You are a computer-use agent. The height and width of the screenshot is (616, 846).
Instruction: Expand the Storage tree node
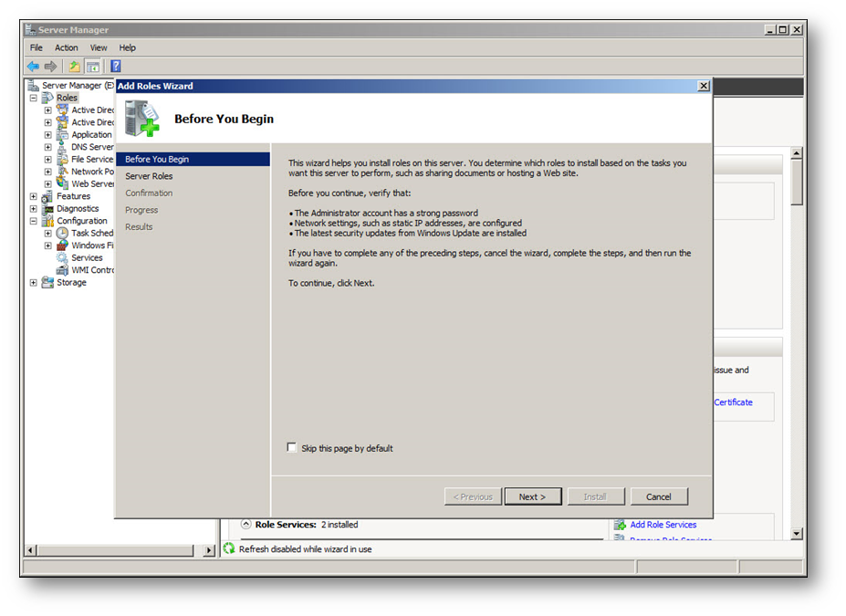(34, 283)
